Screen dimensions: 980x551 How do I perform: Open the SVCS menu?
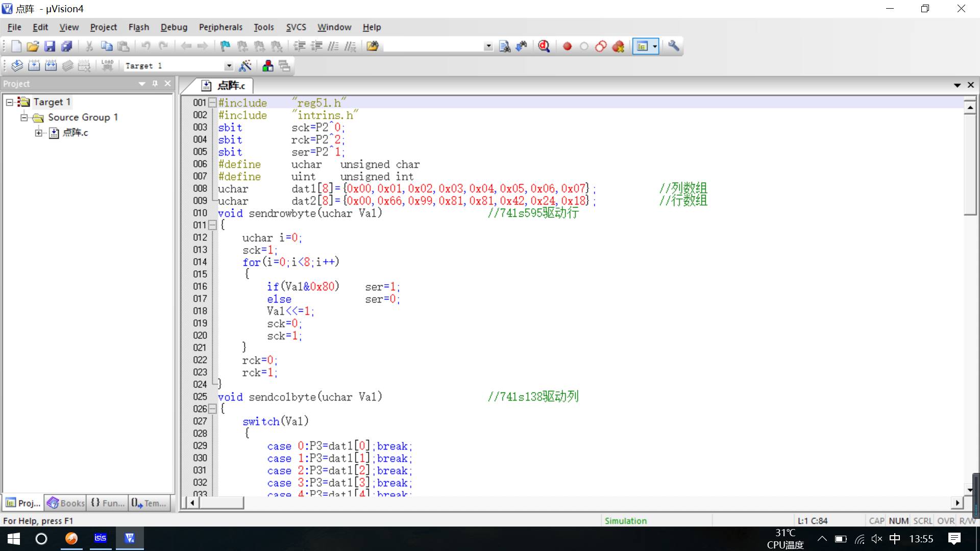click(x=296, y=27)
